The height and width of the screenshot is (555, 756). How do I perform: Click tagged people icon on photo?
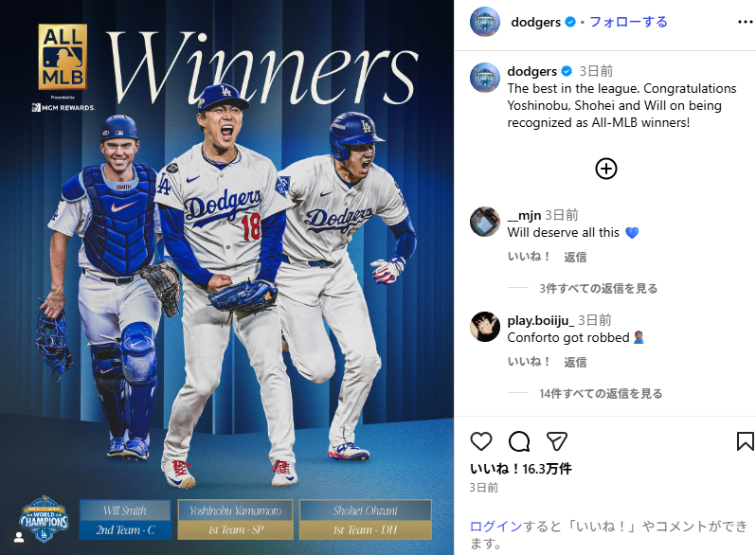coord(19,537)
